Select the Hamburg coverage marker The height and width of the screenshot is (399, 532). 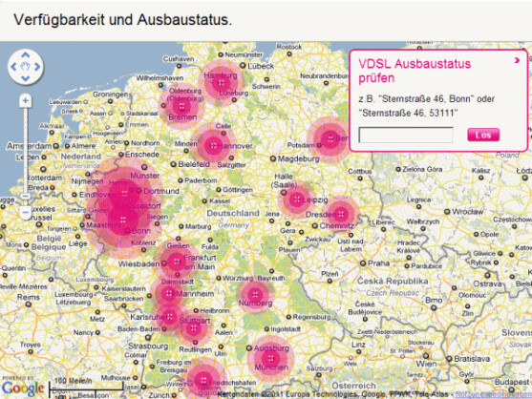221,83
